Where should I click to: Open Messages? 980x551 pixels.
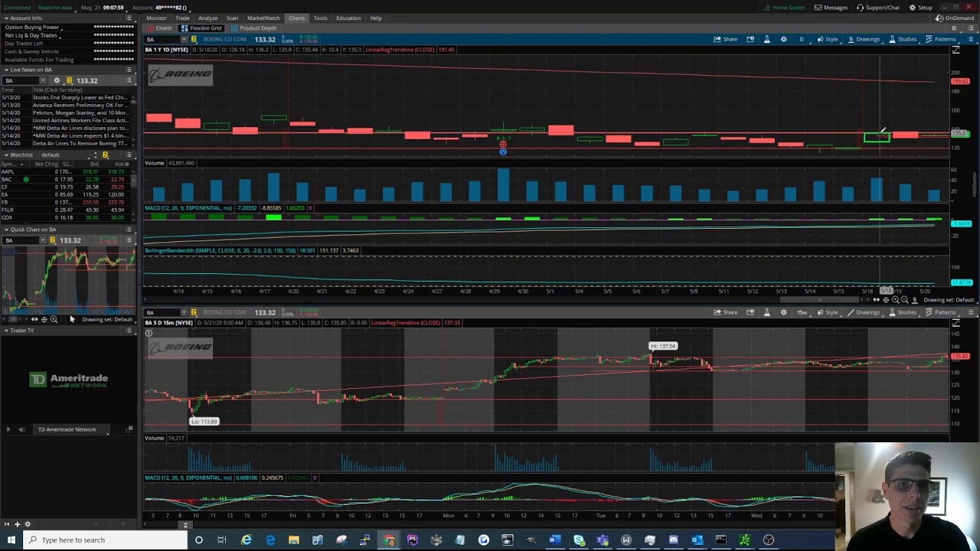[x=831, y=8]
